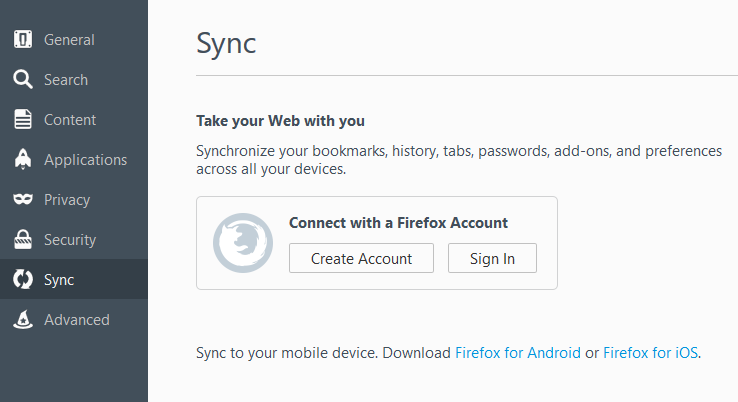Click the Content document icon
The image size is (738, 402).
click(x=23, y=119)
